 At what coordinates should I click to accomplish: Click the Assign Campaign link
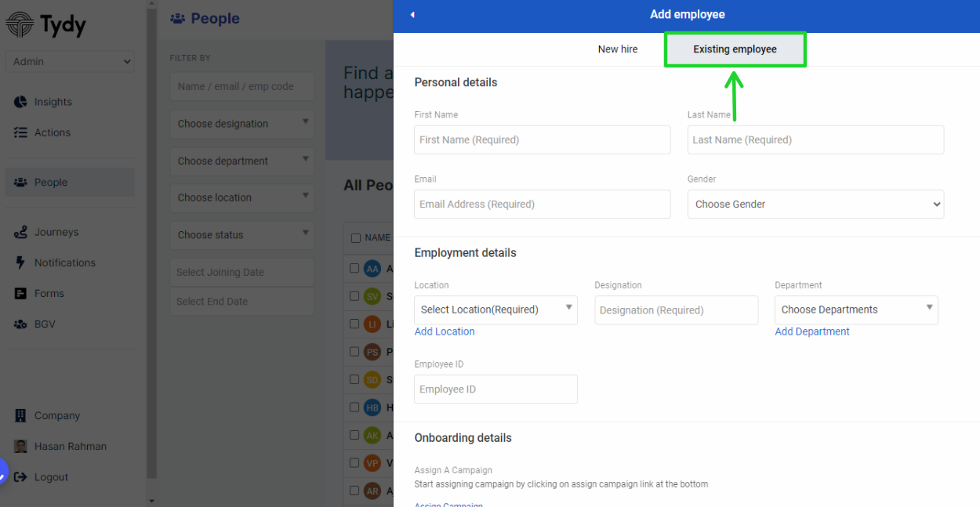click(x=448, y=505)
